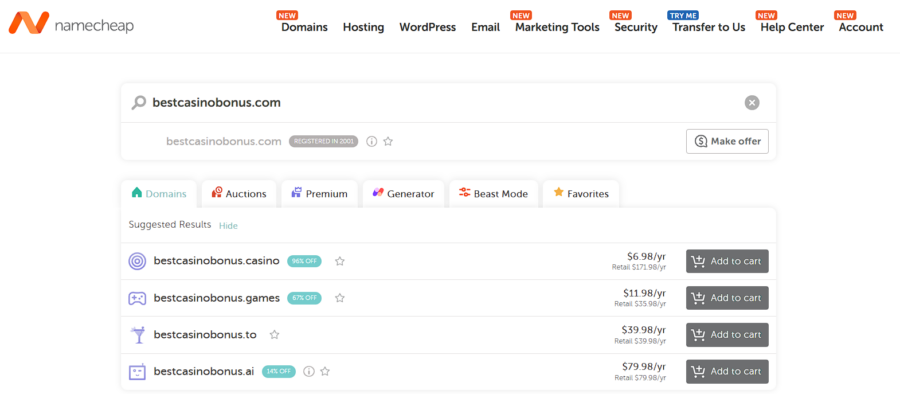Click the Namecheap logo
Viewport: 900px width, 394px height.
(71, 23)
